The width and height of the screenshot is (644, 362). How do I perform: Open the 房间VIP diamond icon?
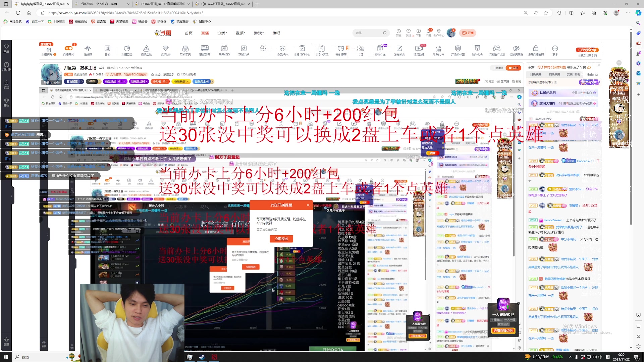click(166, 50)
